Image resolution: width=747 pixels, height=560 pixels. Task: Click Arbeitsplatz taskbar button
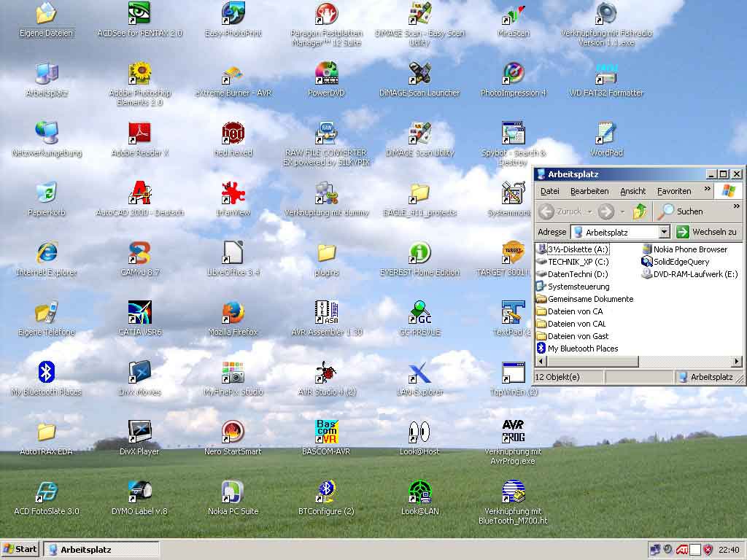pos(101,549)
